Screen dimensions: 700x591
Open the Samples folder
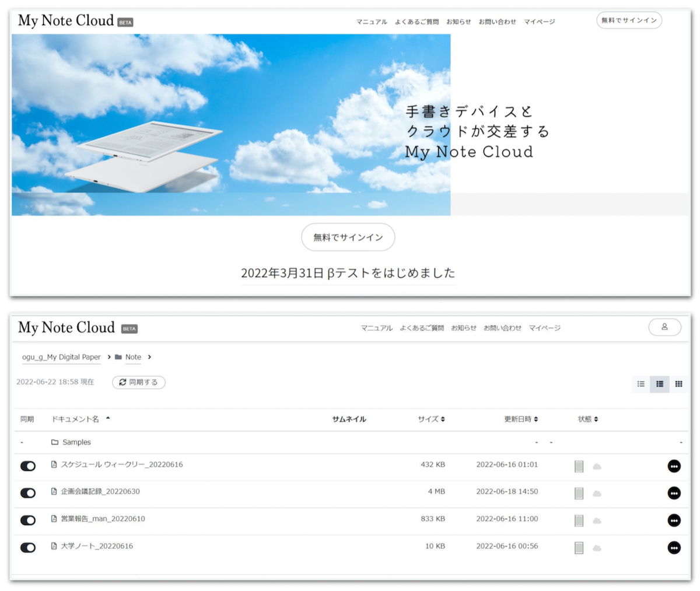click(x=76, y=442)
